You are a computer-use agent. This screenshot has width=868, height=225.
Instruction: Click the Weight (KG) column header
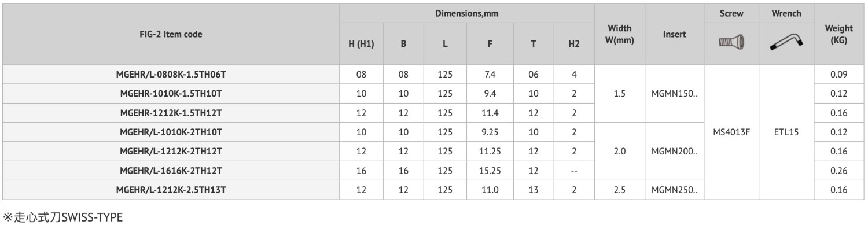click(839, 34)
